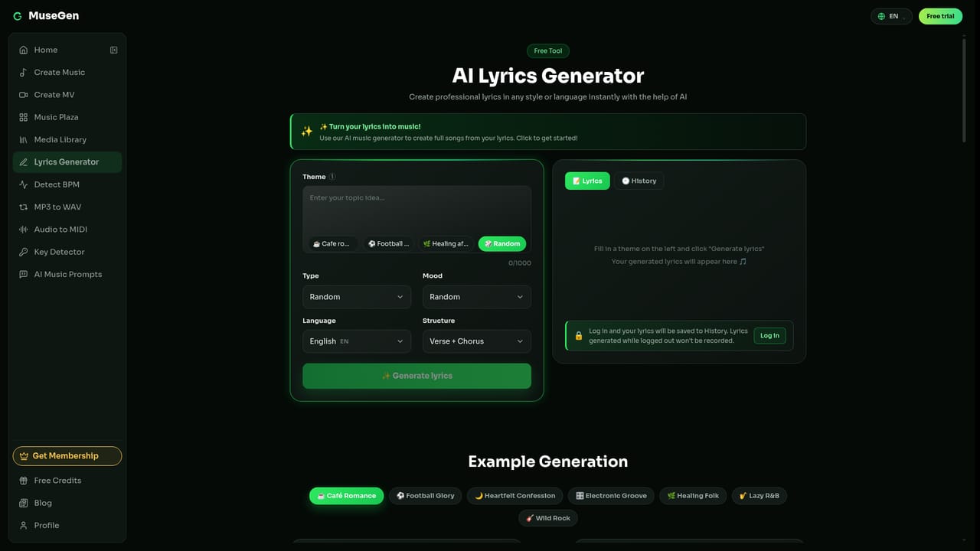Click the crown icon on Get Membership
Image resolution: width=980 pixels, height=551 pixels.
coord(24,456)
